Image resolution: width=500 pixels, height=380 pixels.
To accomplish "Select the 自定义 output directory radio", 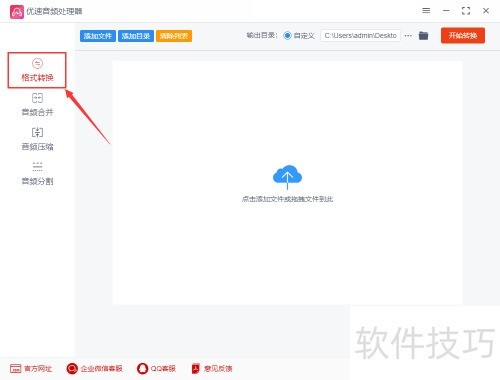I will [287, 36].
